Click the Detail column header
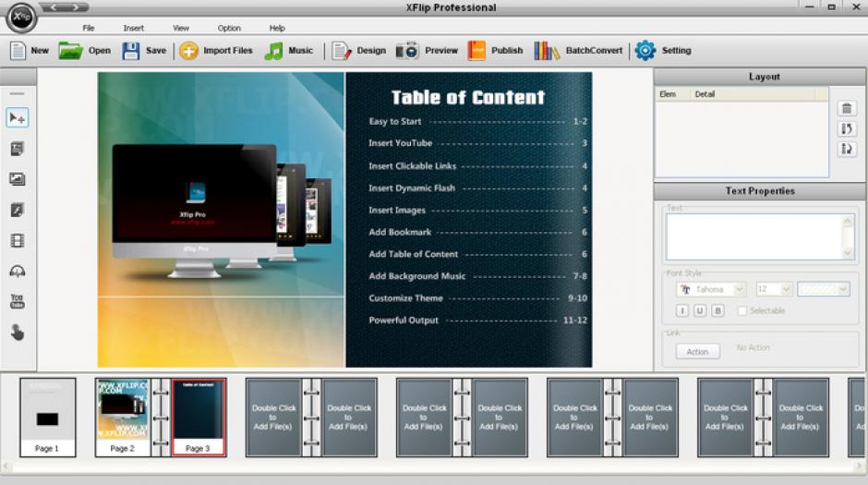This screenshot has width=868, height=485. pyautogui.click(x=753, y=94)
